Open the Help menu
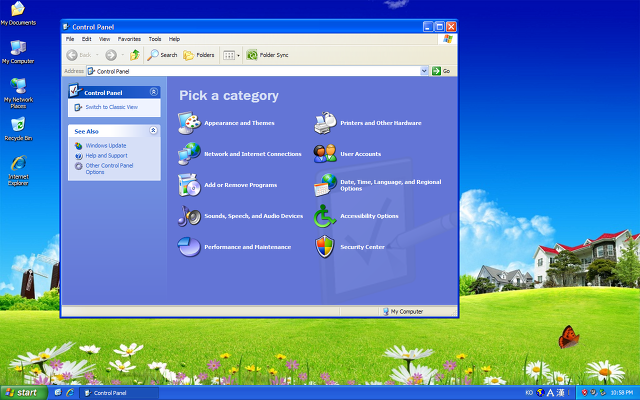 point(174,39)
